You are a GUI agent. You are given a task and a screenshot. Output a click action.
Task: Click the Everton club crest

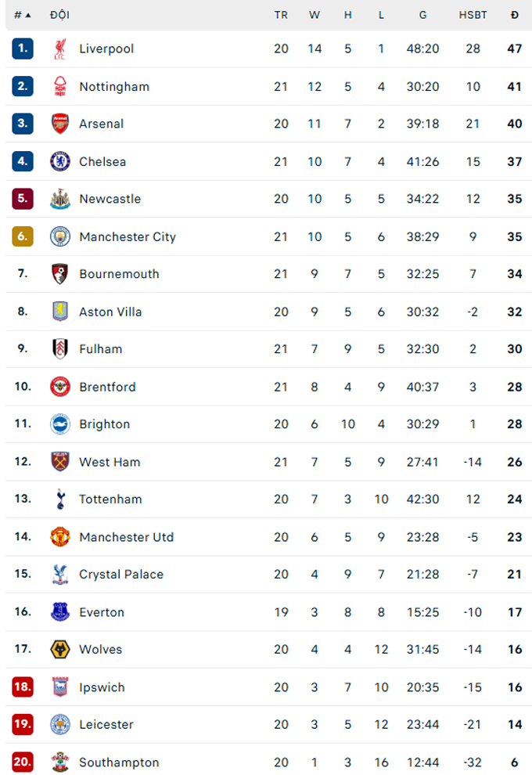tap(59, 612)
